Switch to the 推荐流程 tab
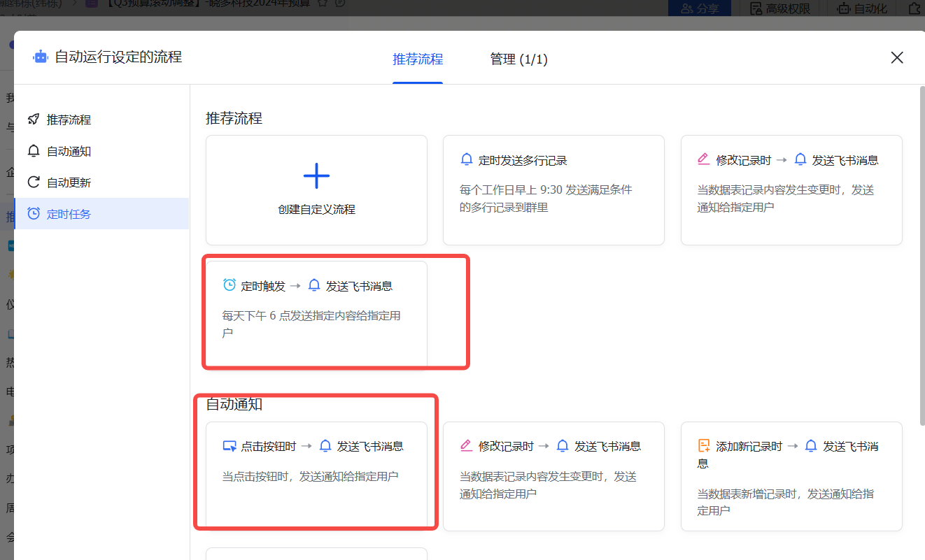Image resolution: width=925 pixels, height=560 pixels. tap(418, 59)
